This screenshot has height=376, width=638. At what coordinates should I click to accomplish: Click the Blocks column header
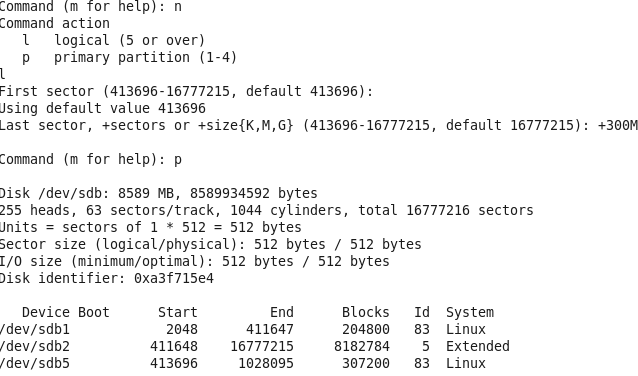365,312
